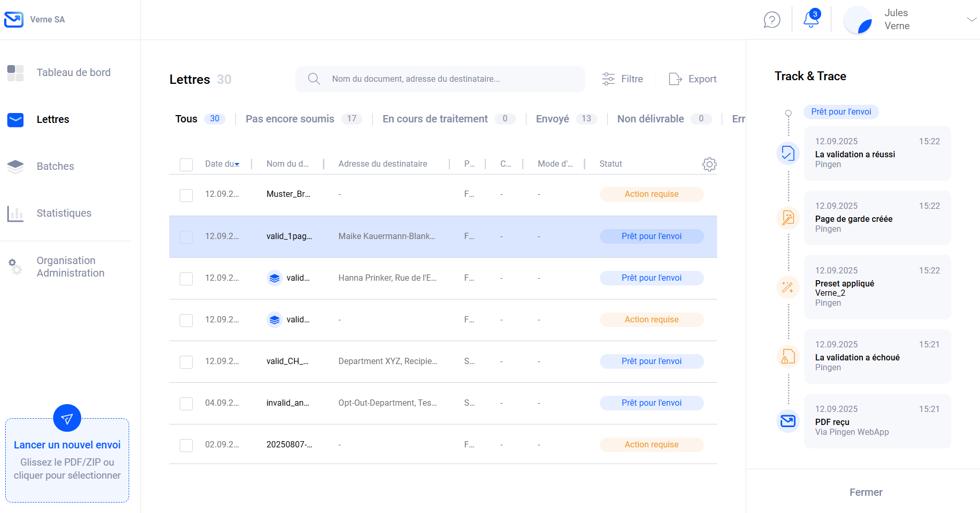
Task: Click the Batches stack icon in sidebar
Action: point(16,167)
